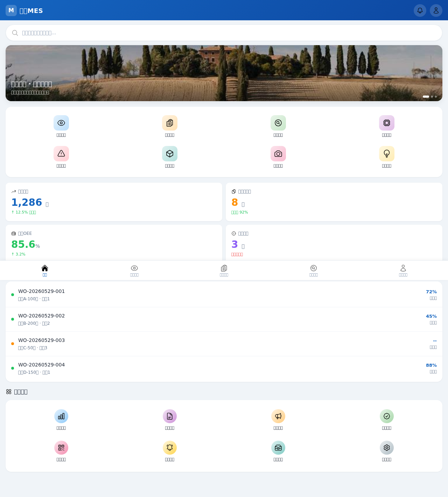
Task: Open the 85.6% OEE card
Action: (114, 243)
